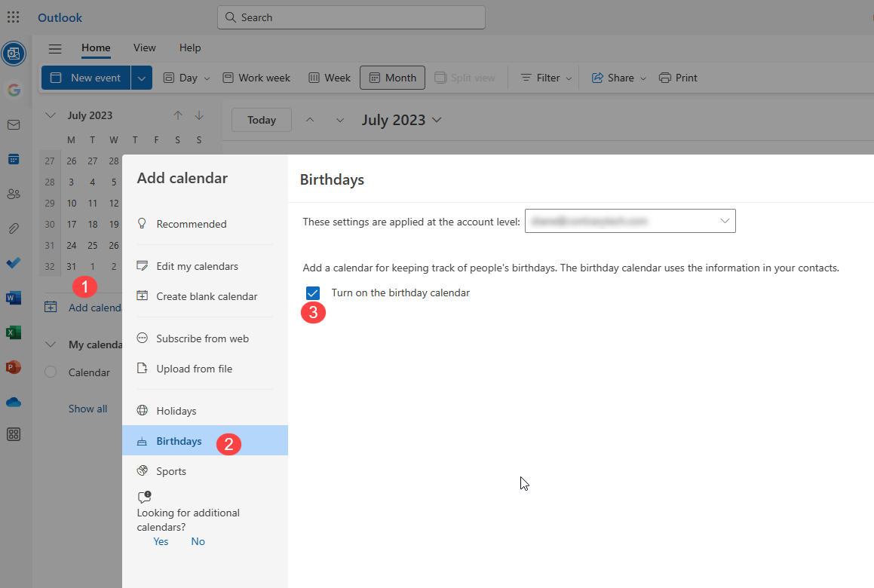Image resolution: width=874 pixels, height=588 pixels.
Task: Open the Share dropdown
Action: point(618,78)
